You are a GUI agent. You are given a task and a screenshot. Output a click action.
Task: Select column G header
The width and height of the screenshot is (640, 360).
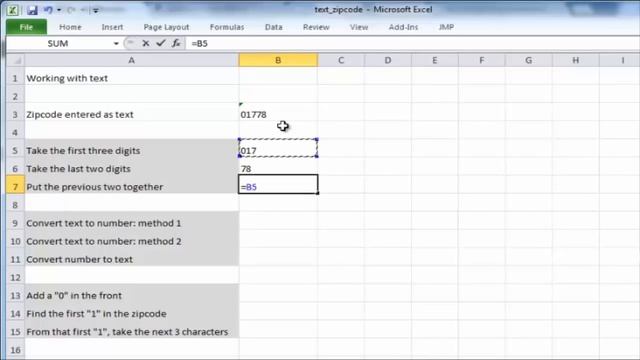coord(529,60)
